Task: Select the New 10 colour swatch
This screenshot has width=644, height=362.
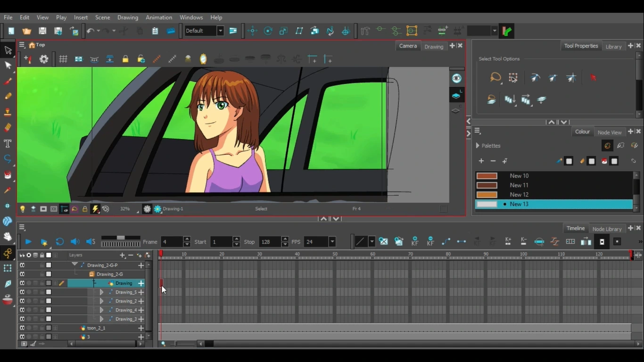Action: [487, 176]
